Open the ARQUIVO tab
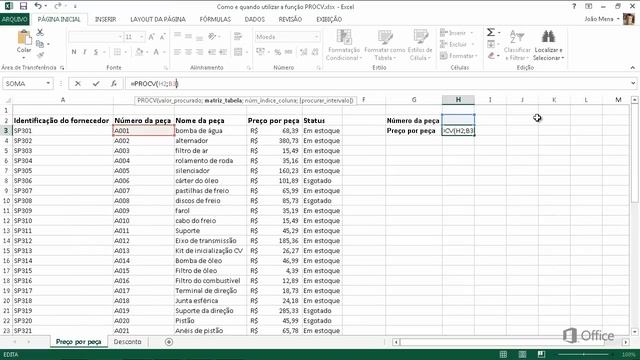Screen dimensions: 640x360 [14, 19]
